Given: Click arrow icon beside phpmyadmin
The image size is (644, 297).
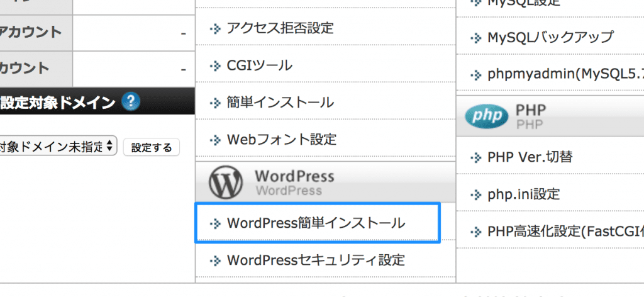Looking at the screenshot, I should (x=475, y=75).
